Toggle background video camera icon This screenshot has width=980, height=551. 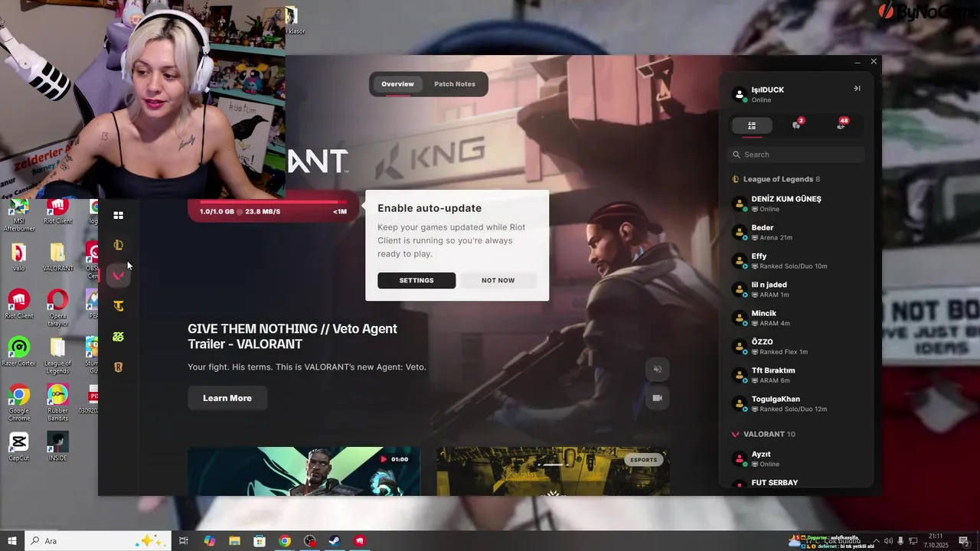tap(657, 398)
